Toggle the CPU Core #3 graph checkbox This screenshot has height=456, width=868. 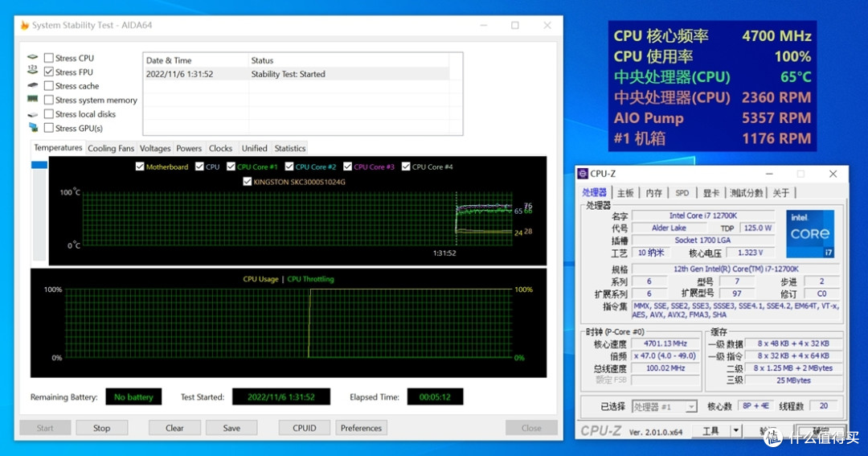tap(348, 166)
